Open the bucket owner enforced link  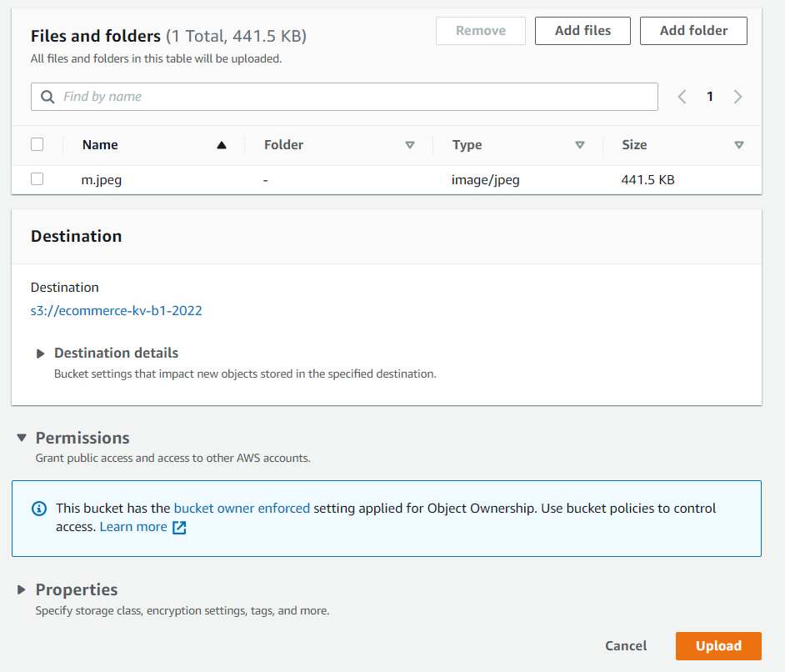point(242,508)
